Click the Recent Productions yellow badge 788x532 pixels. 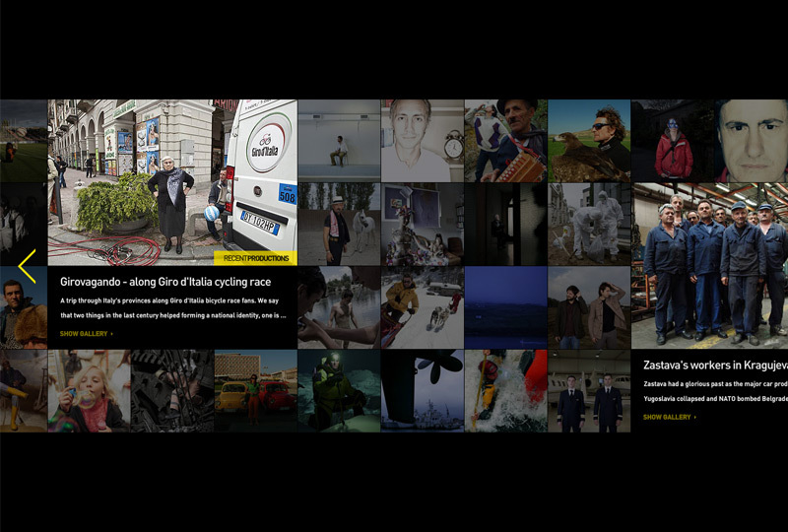coord(256,258)
